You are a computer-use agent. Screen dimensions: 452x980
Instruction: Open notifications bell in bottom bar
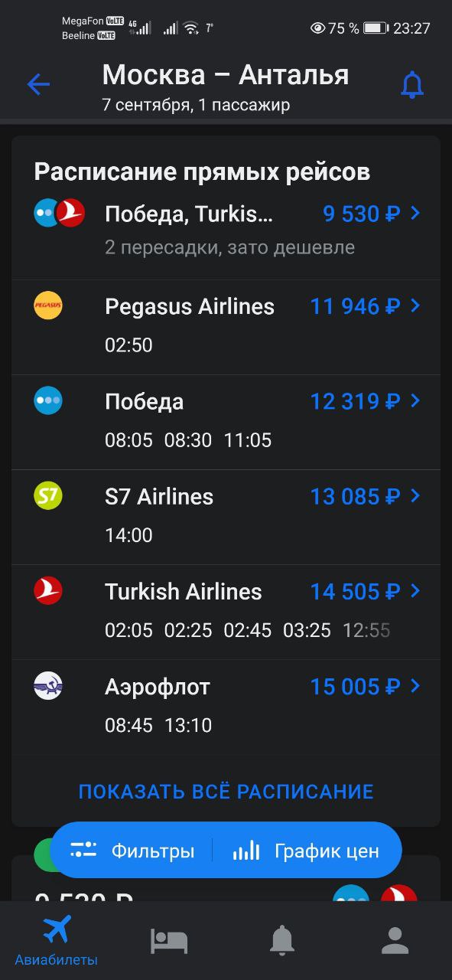282,940
